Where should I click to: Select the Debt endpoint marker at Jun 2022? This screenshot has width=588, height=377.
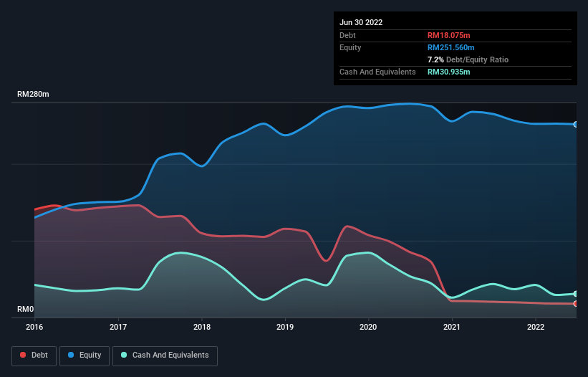coord(576,303)
